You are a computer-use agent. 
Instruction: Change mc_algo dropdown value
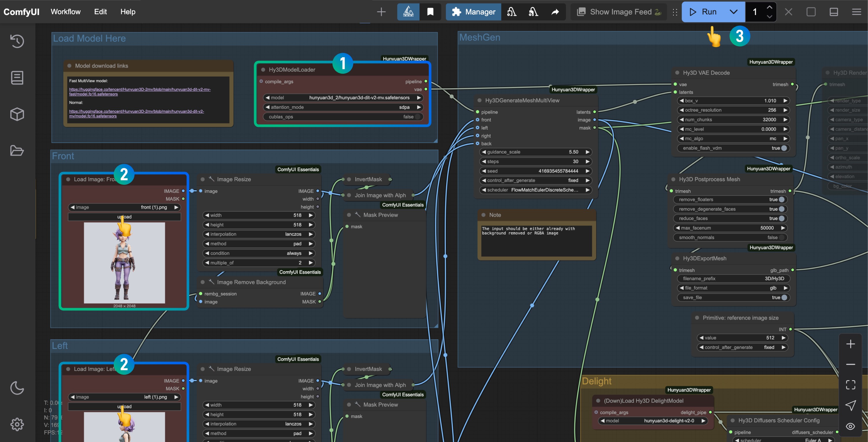coord(733,138)
